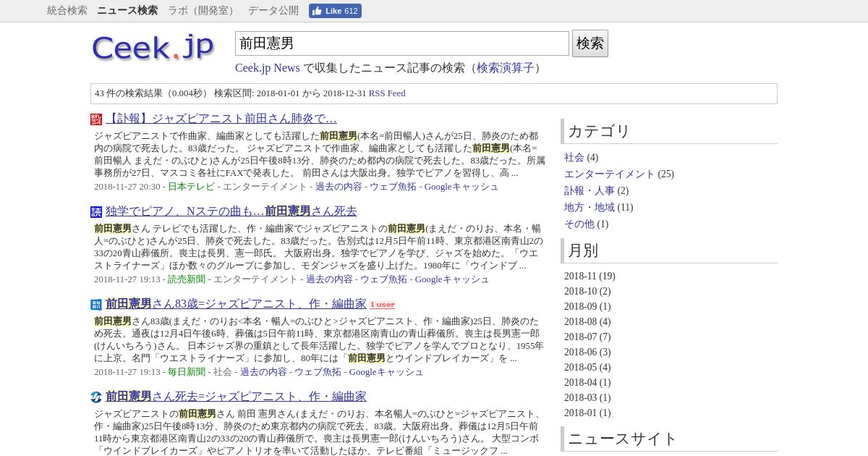Click ウェブ魚拓 link in Yomiuri result
The image size is (868, 456).
[383, 279]
